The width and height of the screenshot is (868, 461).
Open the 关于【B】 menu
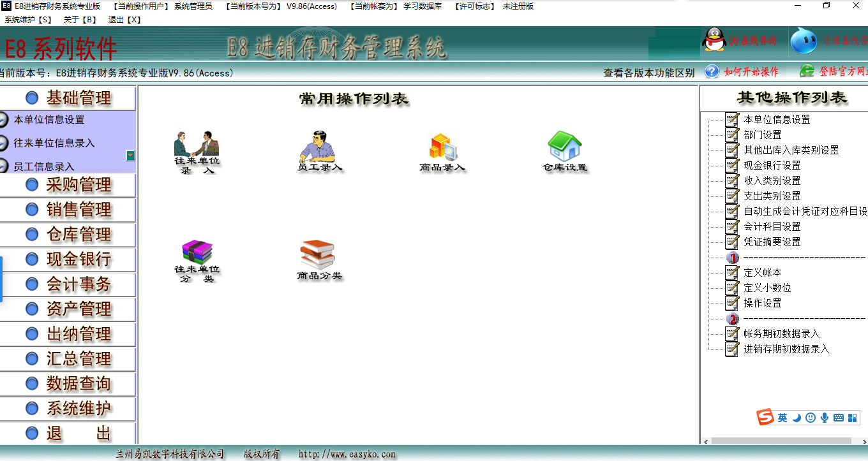tap(80, 19)
